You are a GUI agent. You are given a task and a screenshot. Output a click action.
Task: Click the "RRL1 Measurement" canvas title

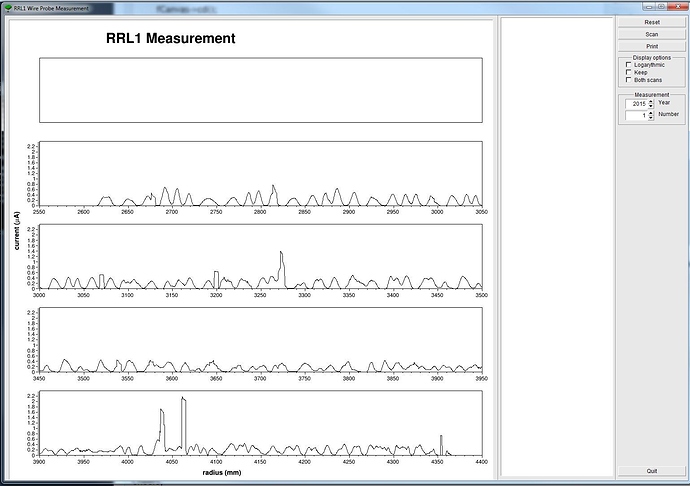170,40
